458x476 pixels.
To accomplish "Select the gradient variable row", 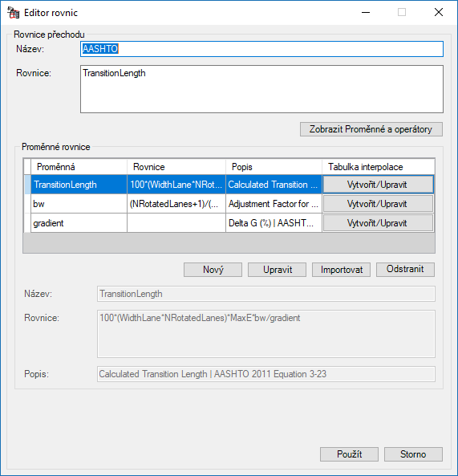I will [x=229, y=223].
